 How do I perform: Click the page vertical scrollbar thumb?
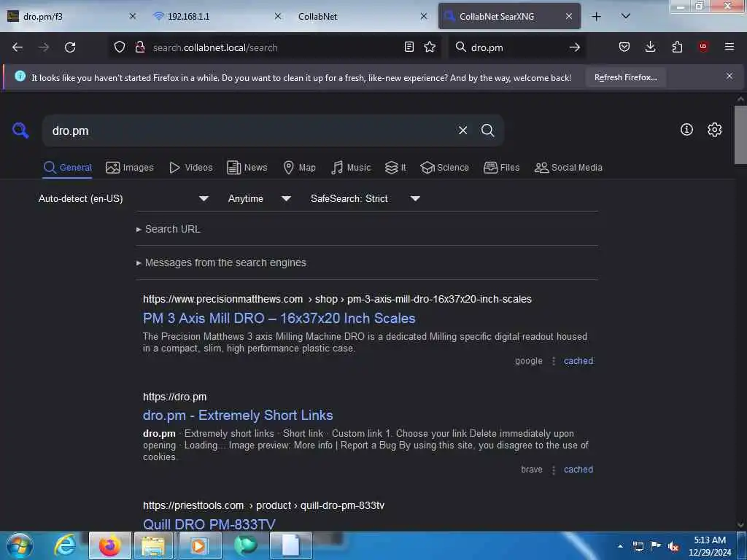click(x=740, y=135)
